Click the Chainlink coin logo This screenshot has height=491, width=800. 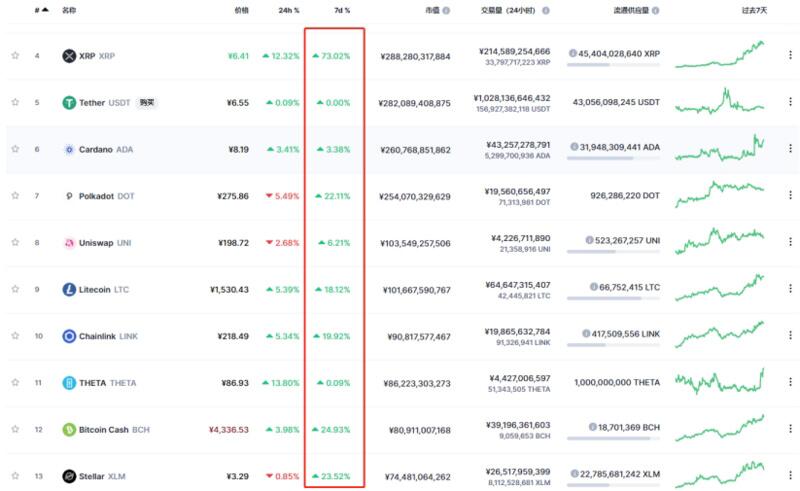point(69,336)
